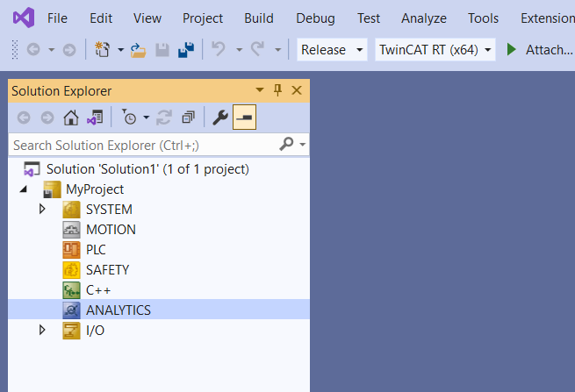Viewport: 575px width, 392px height.
Task: Open the TwinCAT RT (x64) platform dropdown
Action: click(x=435, y=49)
